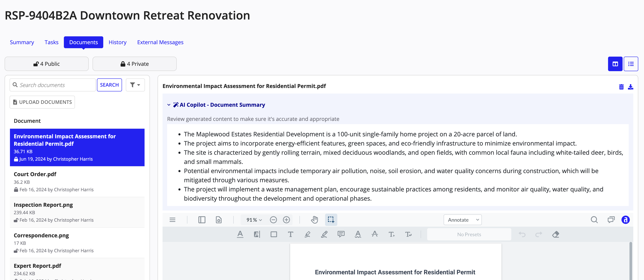Focus the Search documents field
The height and width of the screenshot is (280, 644).
tap(53, 85)
